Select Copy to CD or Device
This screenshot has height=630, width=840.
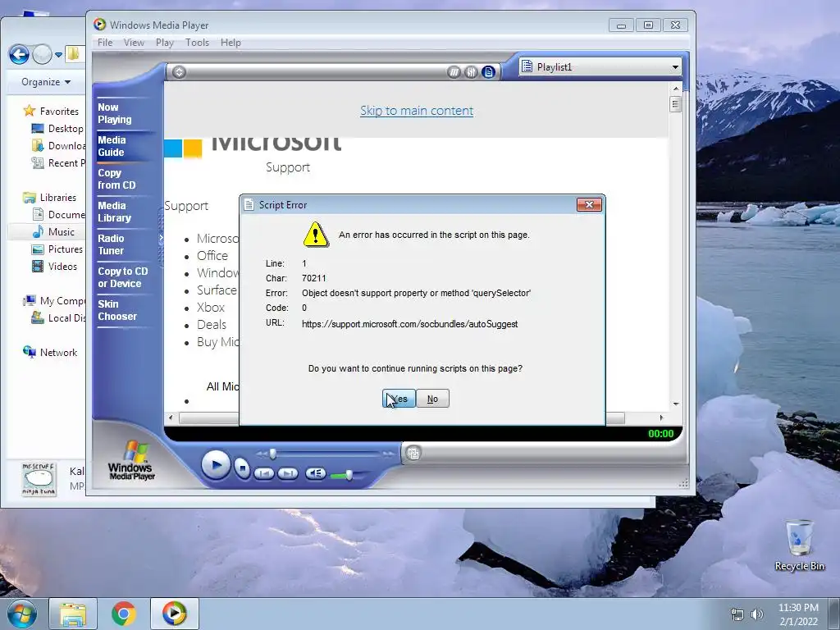pos(123,277)
